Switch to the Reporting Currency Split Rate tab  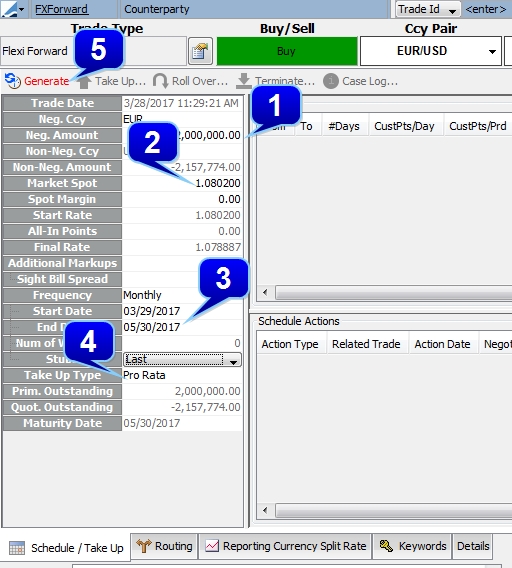(x=286, y=546)
